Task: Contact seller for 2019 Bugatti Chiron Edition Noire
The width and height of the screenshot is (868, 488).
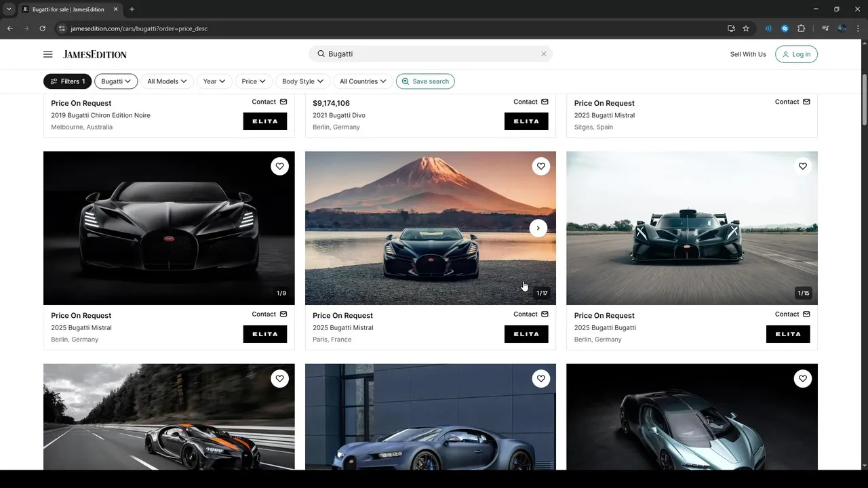Action: 269,102
